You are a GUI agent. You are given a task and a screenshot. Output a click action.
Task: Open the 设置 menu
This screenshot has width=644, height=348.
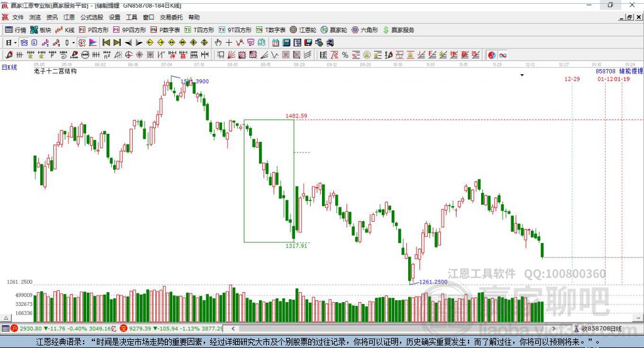point(114,17)
